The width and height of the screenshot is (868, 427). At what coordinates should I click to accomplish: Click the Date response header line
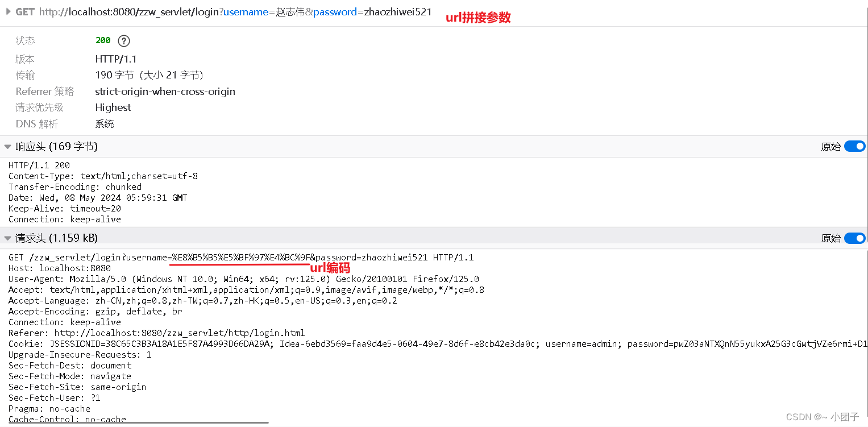point(98,198)
